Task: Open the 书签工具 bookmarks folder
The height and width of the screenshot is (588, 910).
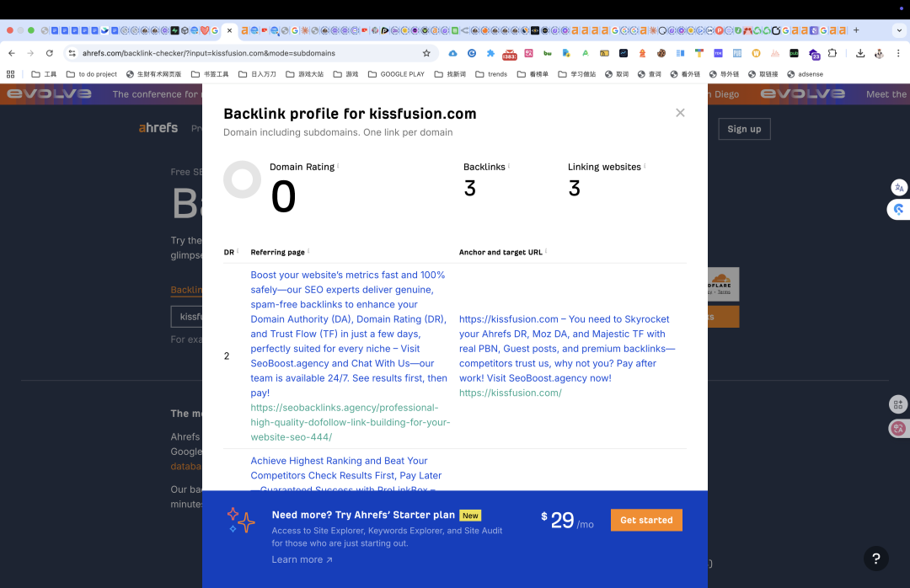Action: point(210,74)
